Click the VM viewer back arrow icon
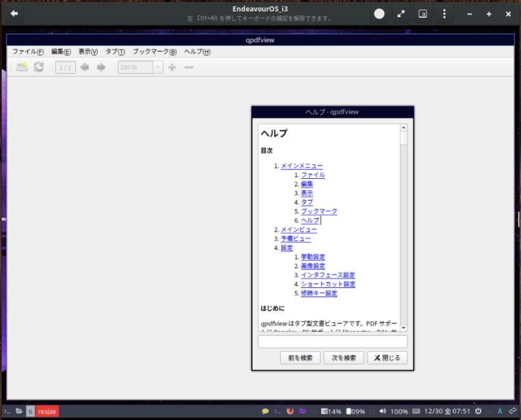Screen dimensions: 521x420 click(14, 13)
